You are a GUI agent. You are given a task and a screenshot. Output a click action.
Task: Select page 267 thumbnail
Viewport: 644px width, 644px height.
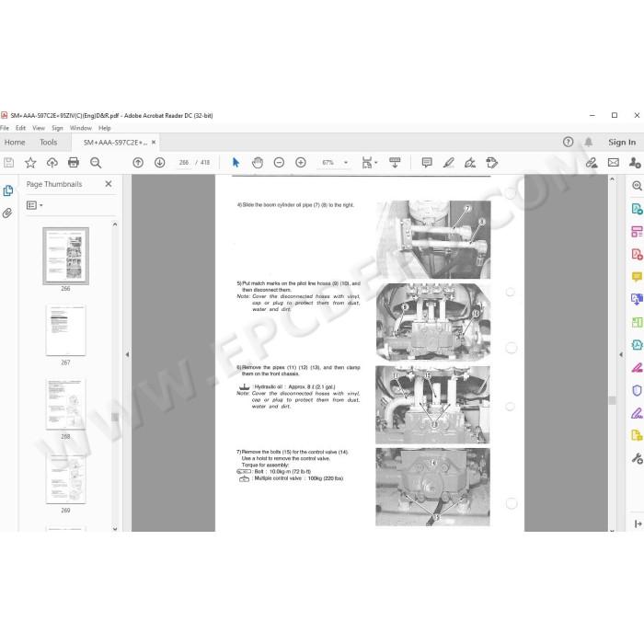point(65,330)
